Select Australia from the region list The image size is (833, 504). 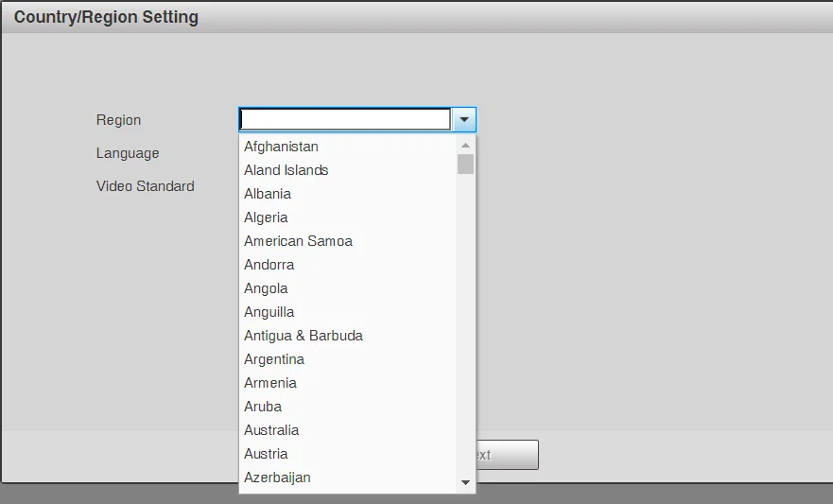[347, 430]
